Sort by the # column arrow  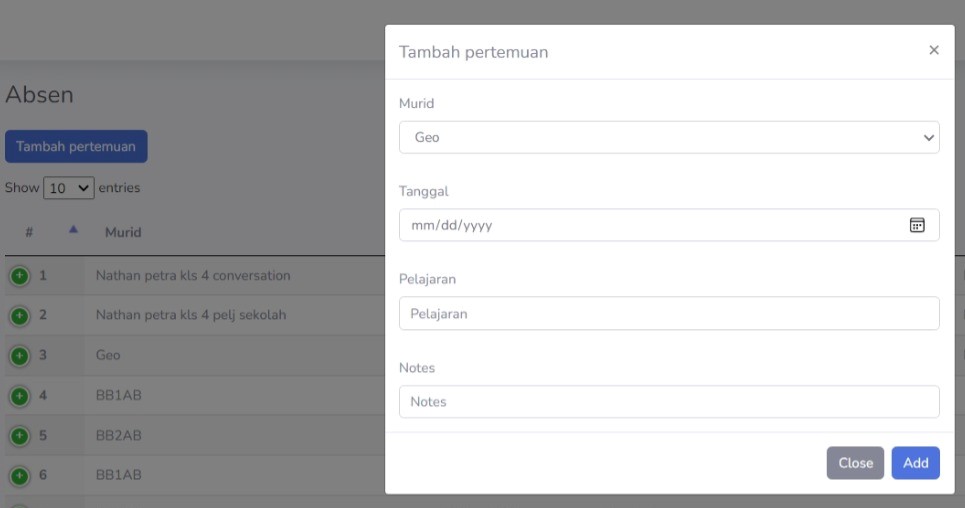pyautogui.click(x=72, y=232)
